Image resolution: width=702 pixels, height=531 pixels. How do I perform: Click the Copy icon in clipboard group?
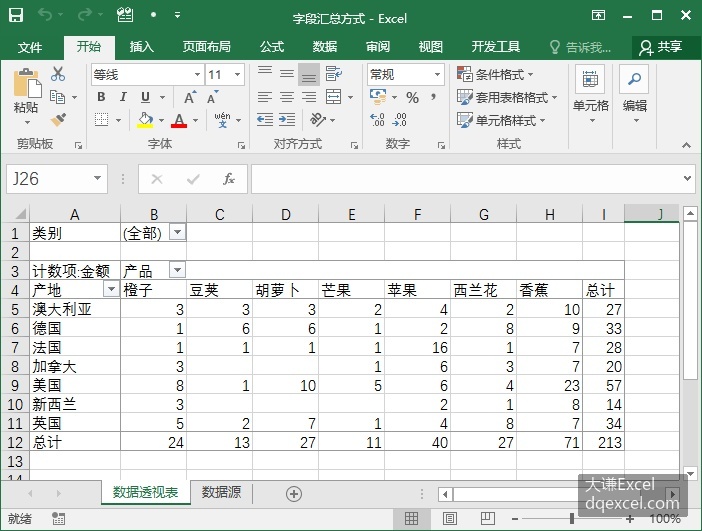(x=57, y=97)
